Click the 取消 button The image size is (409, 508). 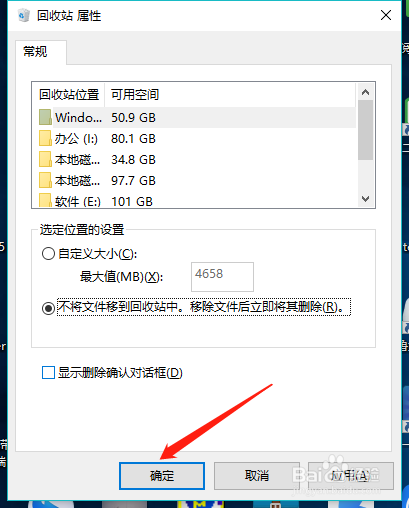(257, 476)
